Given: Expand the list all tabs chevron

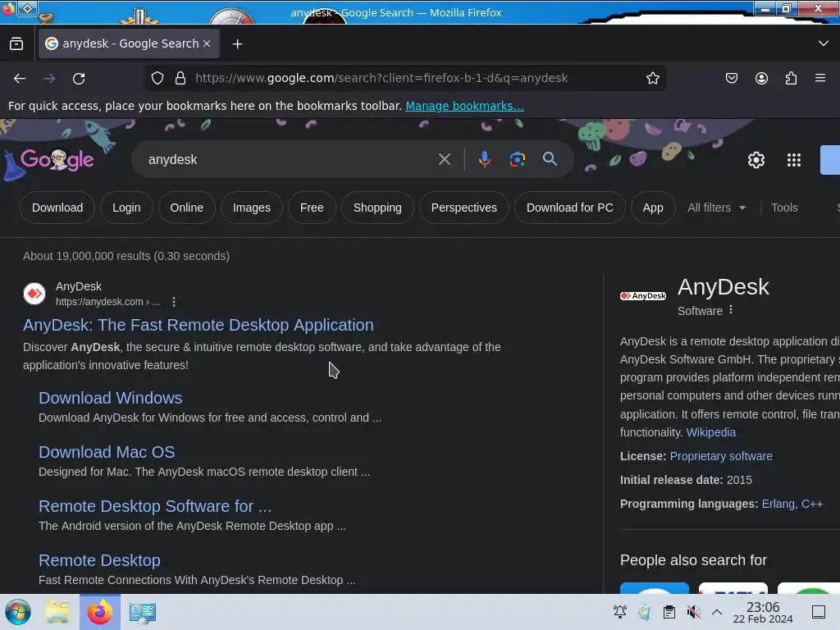Looking at the screenshot, I should [824, 43].
